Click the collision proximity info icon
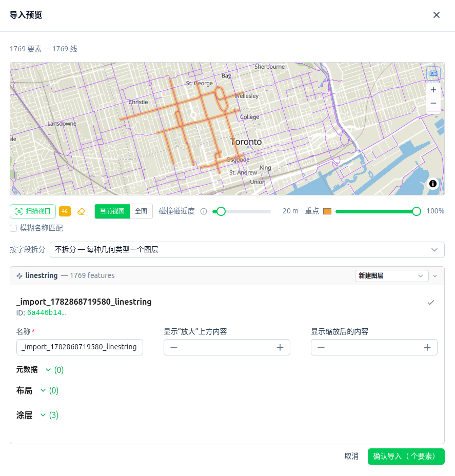The height and width of the screenshot is (476, 455). (204, 212)
